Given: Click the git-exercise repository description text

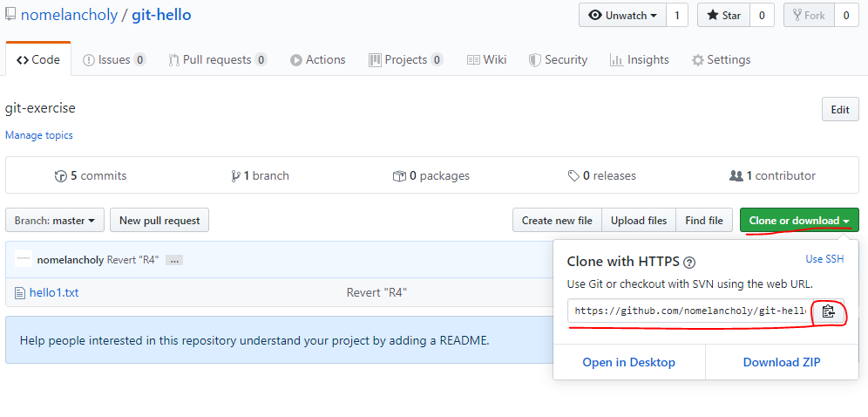Looking at the screenshot, I should (40, 108).
